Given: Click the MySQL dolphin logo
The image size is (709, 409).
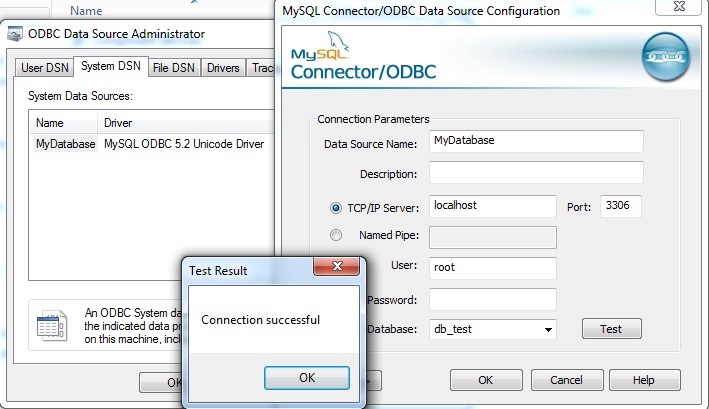Looking at the screenshot, I should point(338,42).
